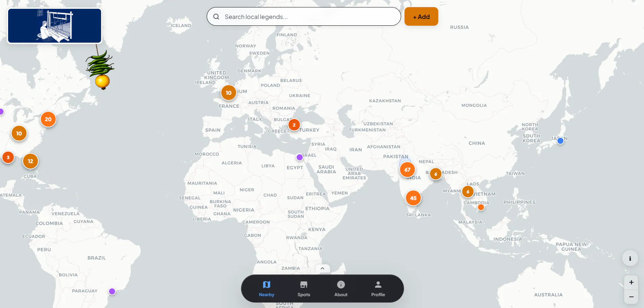Switch to the Nearby tab
Viewport: 644px width, 308px height.
(266, 289)
